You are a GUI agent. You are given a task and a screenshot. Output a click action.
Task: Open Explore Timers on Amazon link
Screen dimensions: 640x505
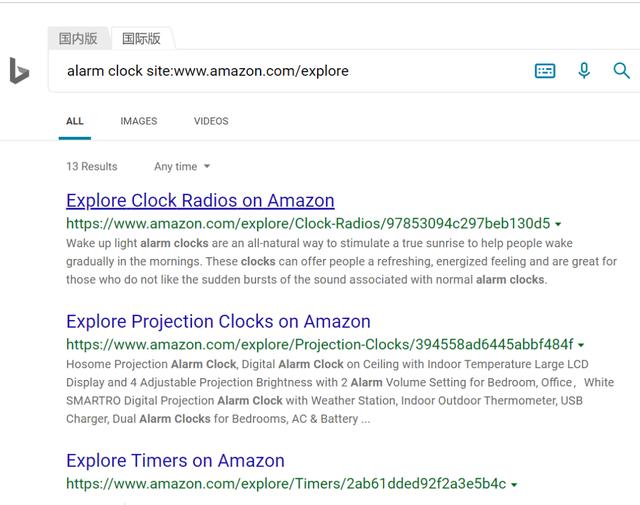pos(176,461)
